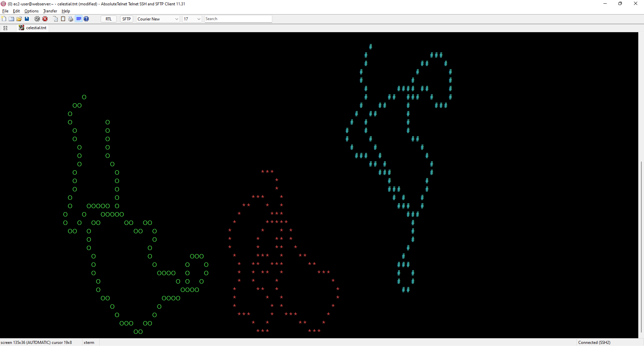Click the gray checkmark connect icon
644x362 pixels.
(x=37, y=19)
